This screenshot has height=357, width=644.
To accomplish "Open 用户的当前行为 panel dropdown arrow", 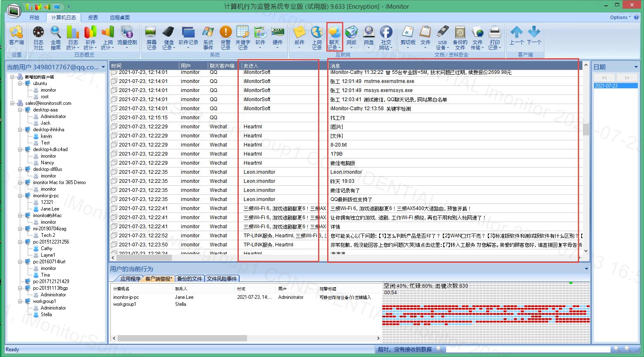I will point(586,269).
